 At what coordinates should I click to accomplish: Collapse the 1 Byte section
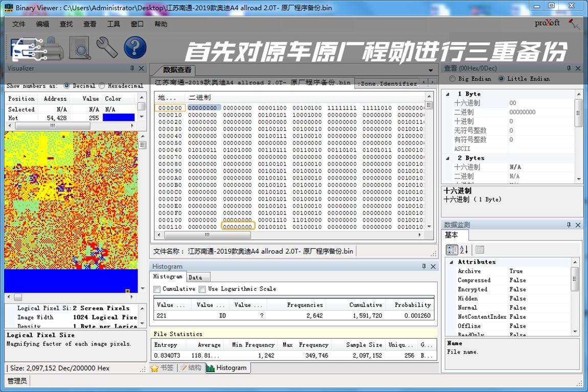pos(448,94)
